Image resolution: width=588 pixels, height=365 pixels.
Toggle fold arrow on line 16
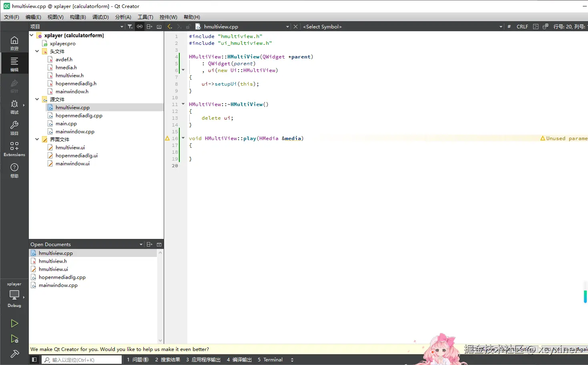(183, 138)
